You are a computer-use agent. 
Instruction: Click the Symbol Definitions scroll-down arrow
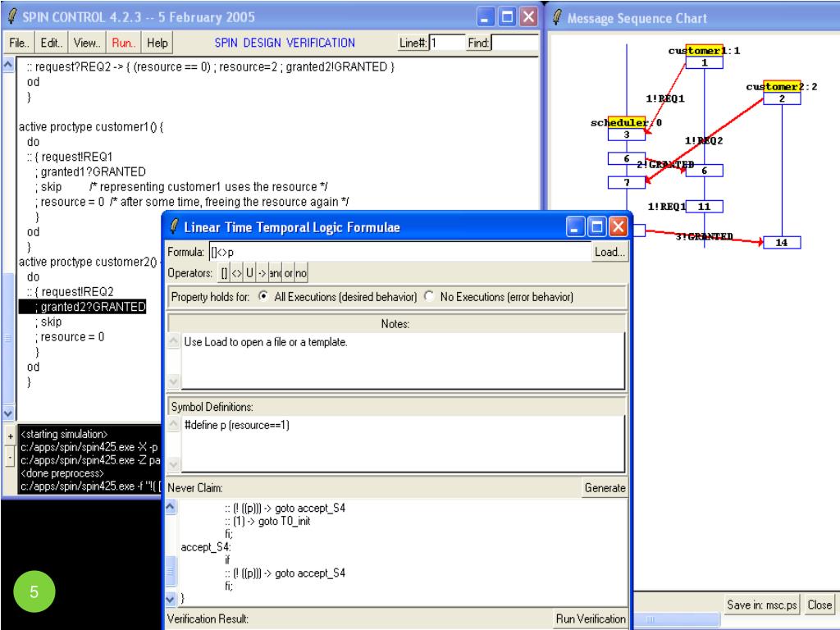(x=174, y=464)
